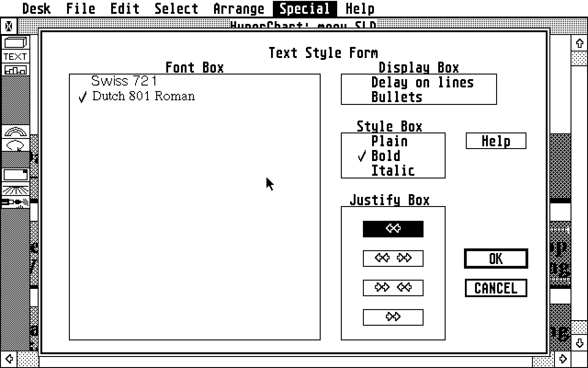Toggle Bullets display option
Viewport: 588px width, 368px height.
point(396,97)
